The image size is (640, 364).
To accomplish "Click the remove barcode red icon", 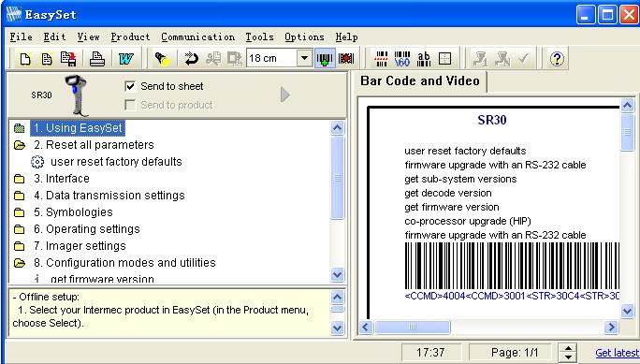I will click(346, 59).
